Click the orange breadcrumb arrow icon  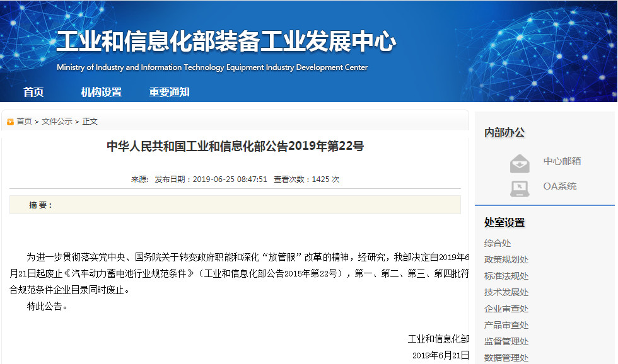10,122
